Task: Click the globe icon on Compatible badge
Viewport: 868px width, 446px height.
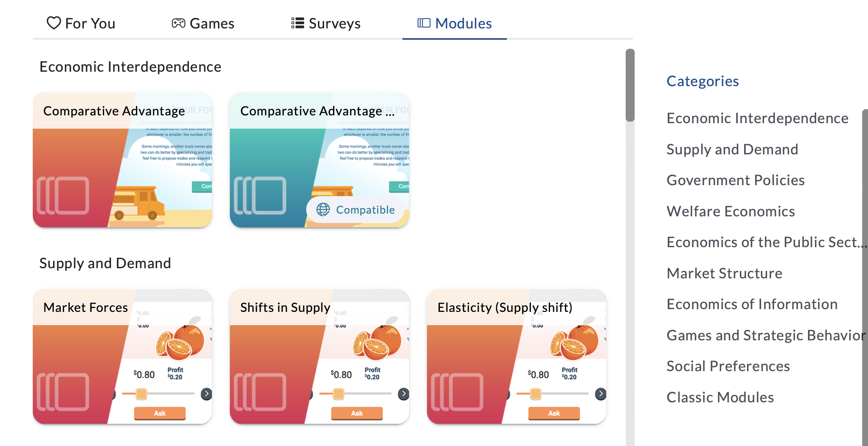Action: [x=323, y=210]
